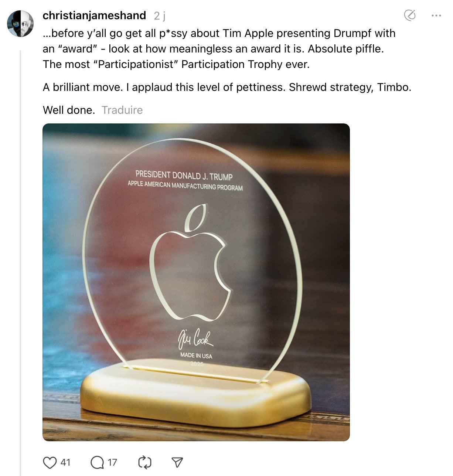Image resolution: width=453 pixels, height=476 pixels.
Task: Open christianjameshand's profile picture
Action: pyautogui.click(x=20, y=24)
